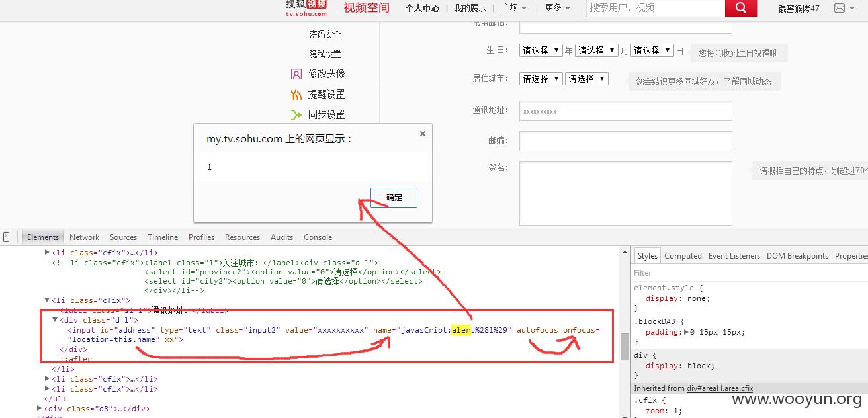This screenshot has width=868, height=418.
Task: Open the birthday month dropdown
Action: [x=597, y=50]
